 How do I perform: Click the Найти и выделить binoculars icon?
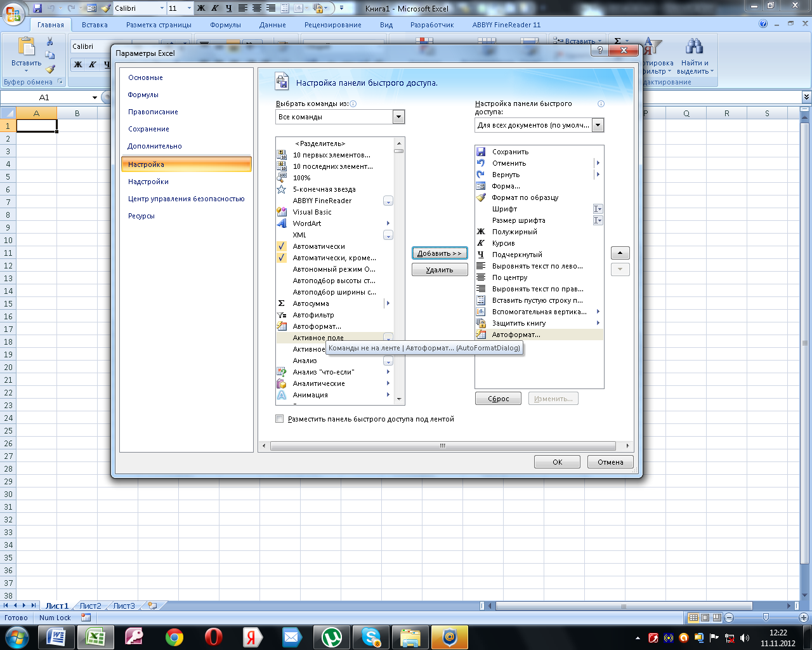click(695, 47)
